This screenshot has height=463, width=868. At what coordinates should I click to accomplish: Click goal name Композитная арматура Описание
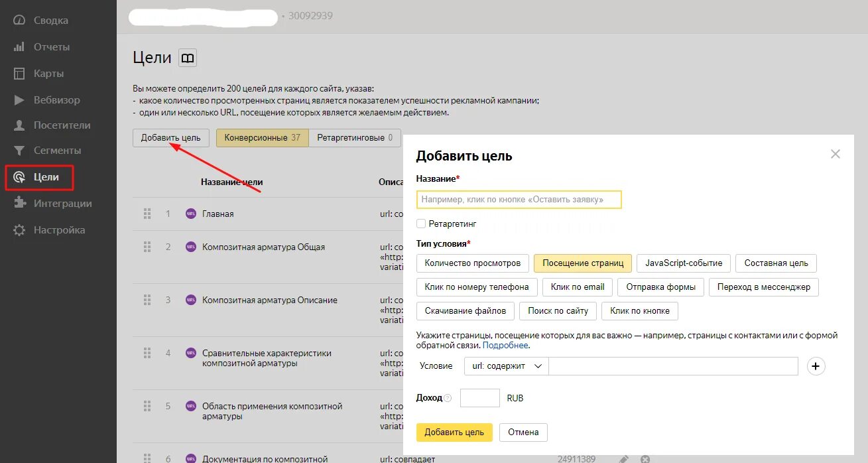(270, 300)
